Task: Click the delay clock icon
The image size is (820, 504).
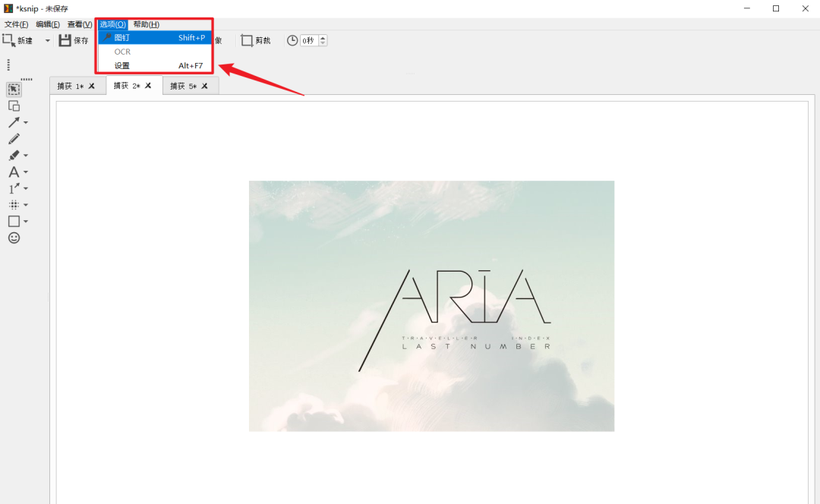Action: click(x=292, y=40)
